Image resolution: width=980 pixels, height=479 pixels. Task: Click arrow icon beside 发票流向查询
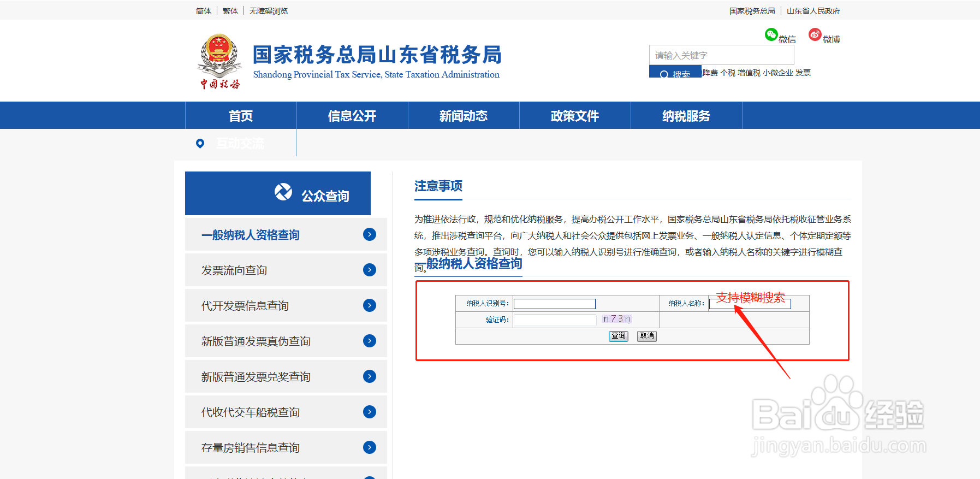370,270
